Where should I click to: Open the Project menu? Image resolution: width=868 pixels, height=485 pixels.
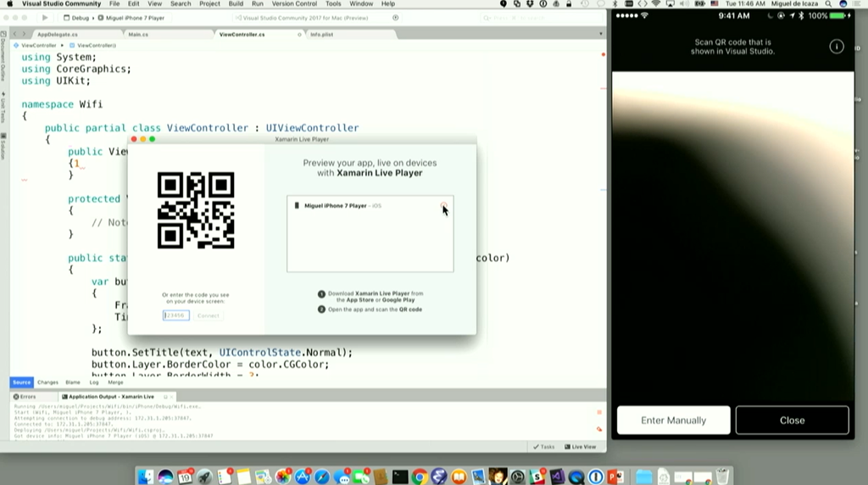(209, 4)
